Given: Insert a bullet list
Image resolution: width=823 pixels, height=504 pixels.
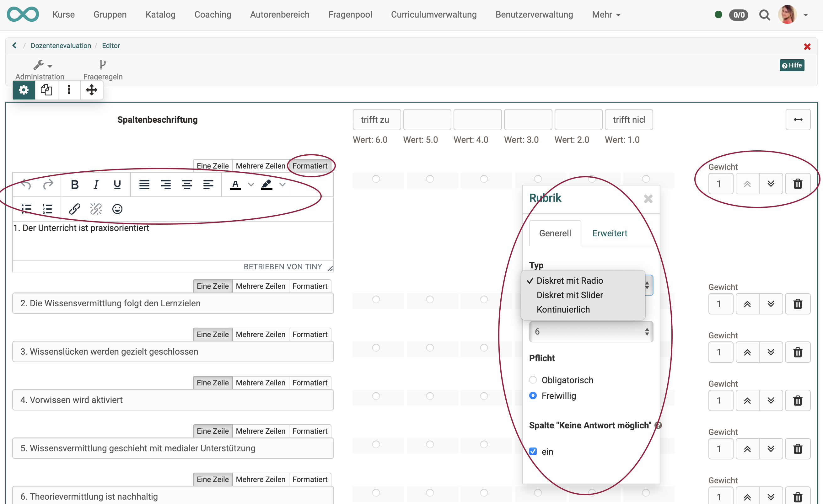Looking at the screenshot, I should pos(26,209).
